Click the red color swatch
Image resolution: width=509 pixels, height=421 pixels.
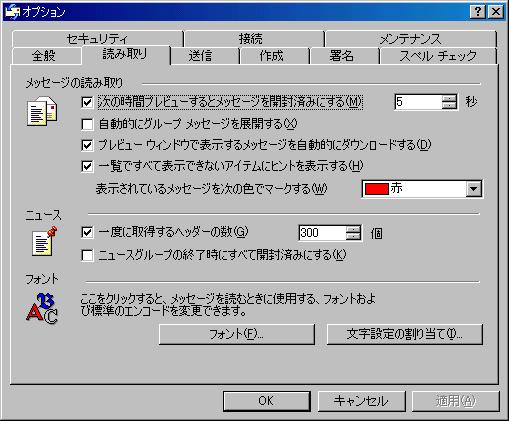[377, 189]
